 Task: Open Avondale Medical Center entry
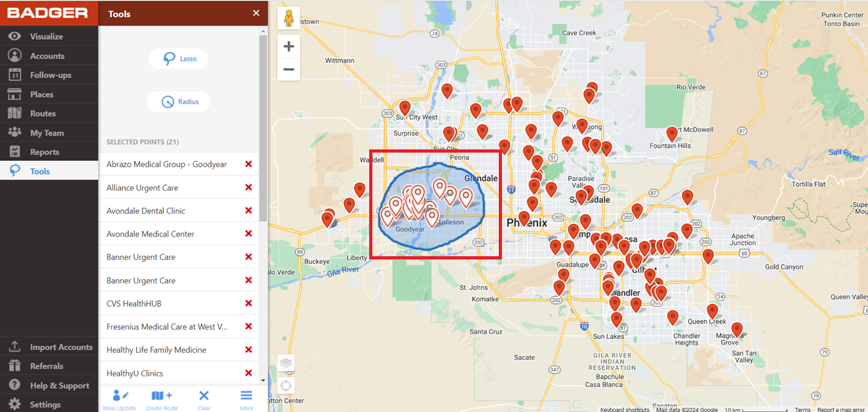tap(151, 234)
